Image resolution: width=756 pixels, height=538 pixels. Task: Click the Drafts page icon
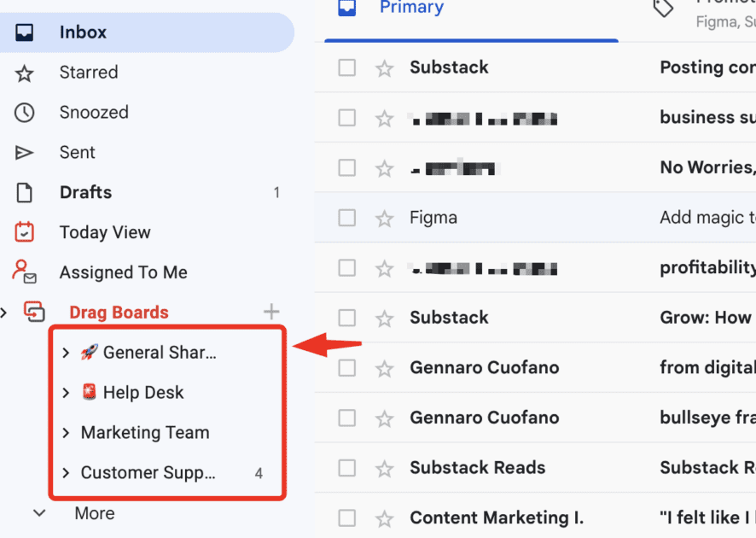(x=24, y=192)
